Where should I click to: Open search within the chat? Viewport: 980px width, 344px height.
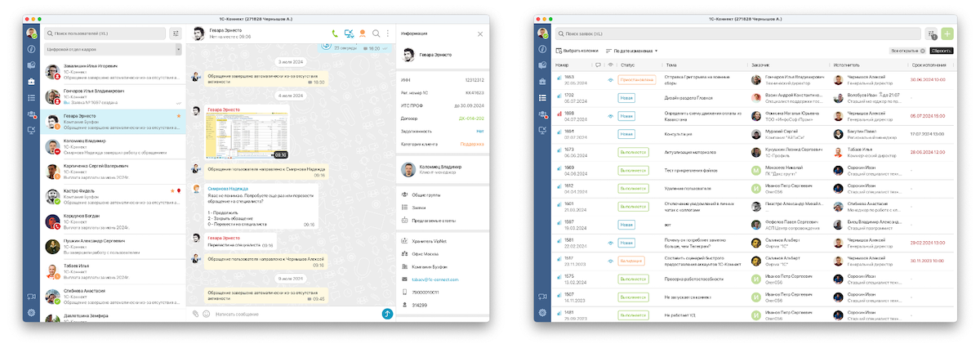click(376, 34)
